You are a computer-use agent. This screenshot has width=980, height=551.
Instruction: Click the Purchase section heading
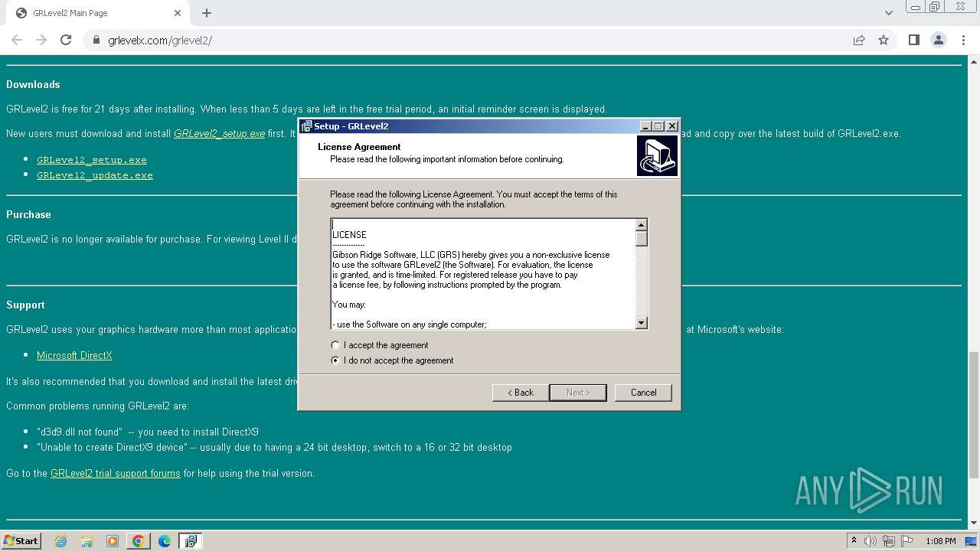tap(28, 214)
